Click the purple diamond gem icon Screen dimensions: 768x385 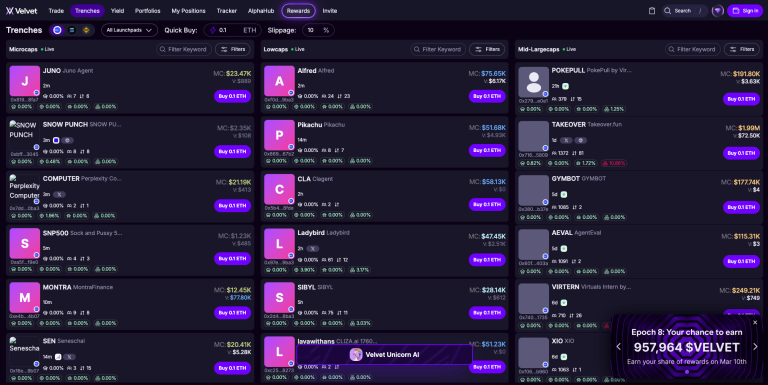click(718, 11)
